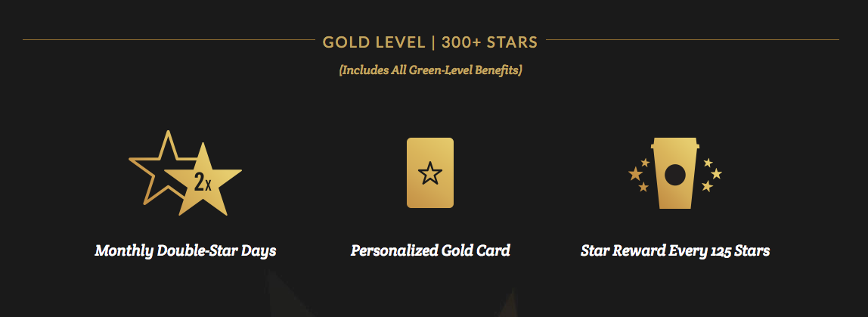
Task: Click the 300+ STARS heading text
Action: pos(489,42)
